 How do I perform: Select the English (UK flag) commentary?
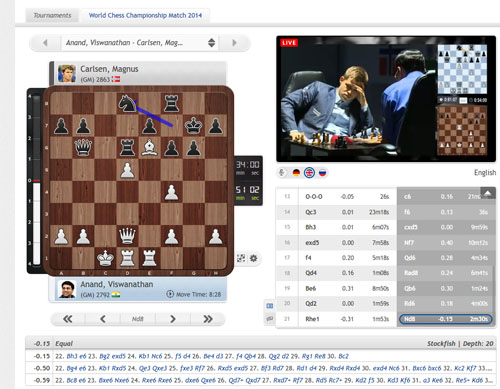coord(309,172)
